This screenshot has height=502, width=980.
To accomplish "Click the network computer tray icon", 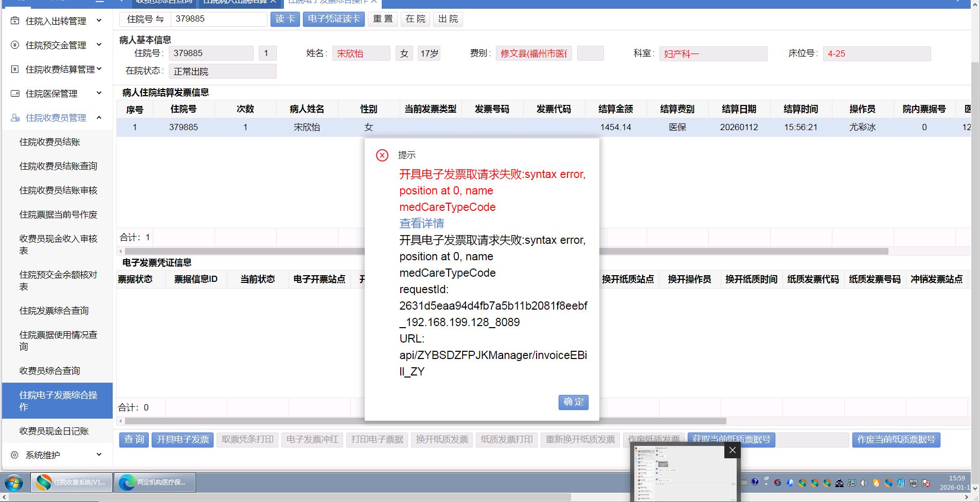I will tap(914, 483).
